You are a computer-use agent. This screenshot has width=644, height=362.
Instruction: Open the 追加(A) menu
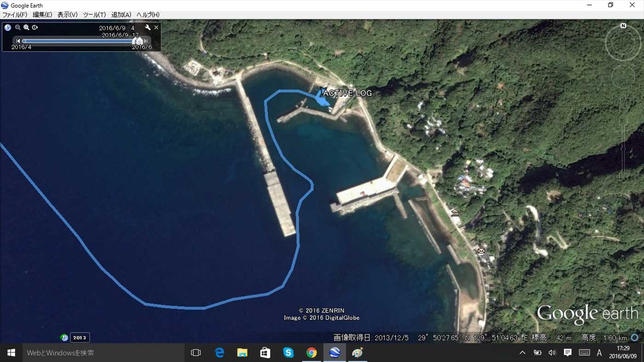(x=121, y=15)
